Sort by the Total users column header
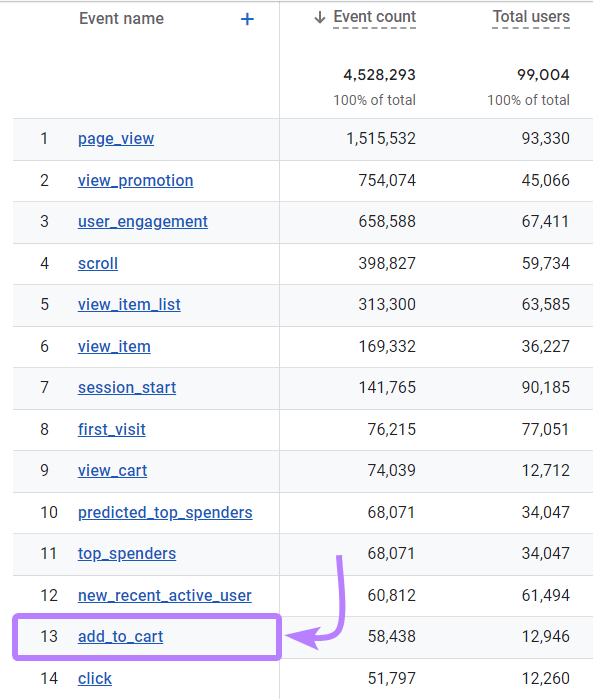The height and width of the screenshot is (699, 593). coord(531,17)
